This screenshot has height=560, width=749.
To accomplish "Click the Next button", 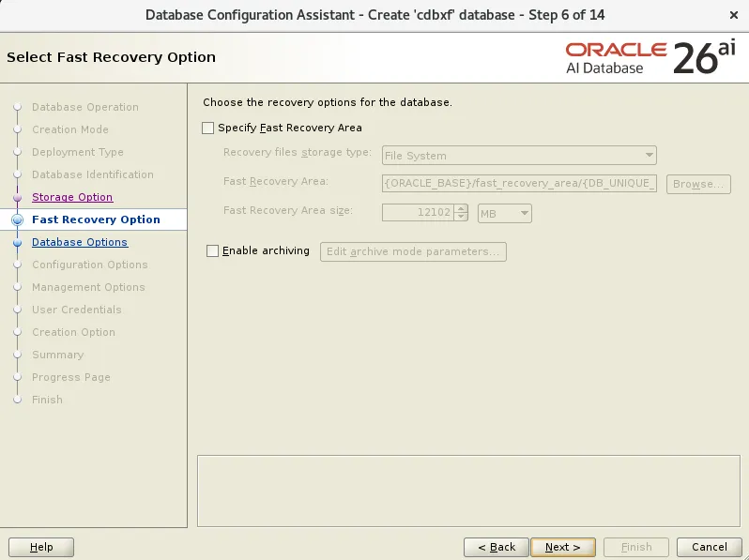I will (x=563, y=547).
